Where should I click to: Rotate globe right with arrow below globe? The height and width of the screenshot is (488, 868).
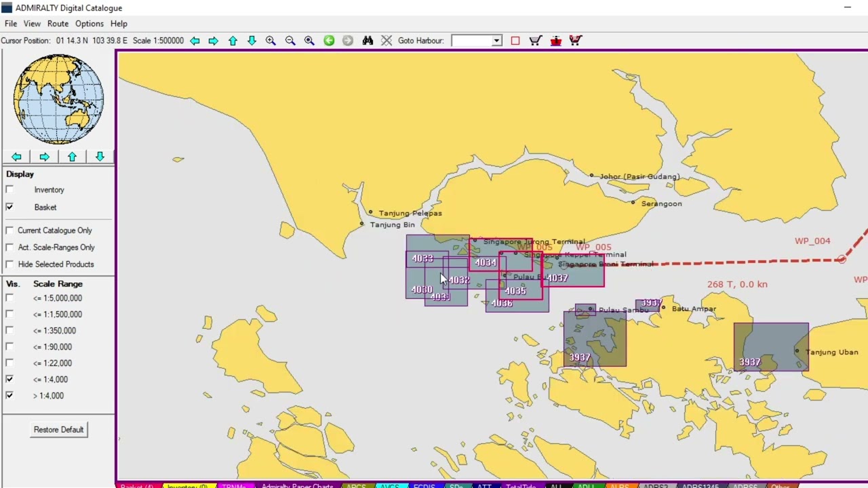pos(44,157)
